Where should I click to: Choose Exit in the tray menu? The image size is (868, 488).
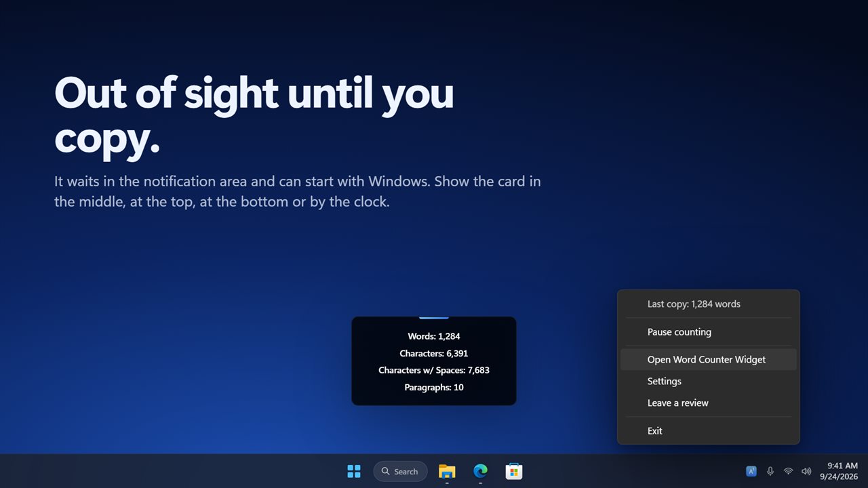tap(709, 430)
